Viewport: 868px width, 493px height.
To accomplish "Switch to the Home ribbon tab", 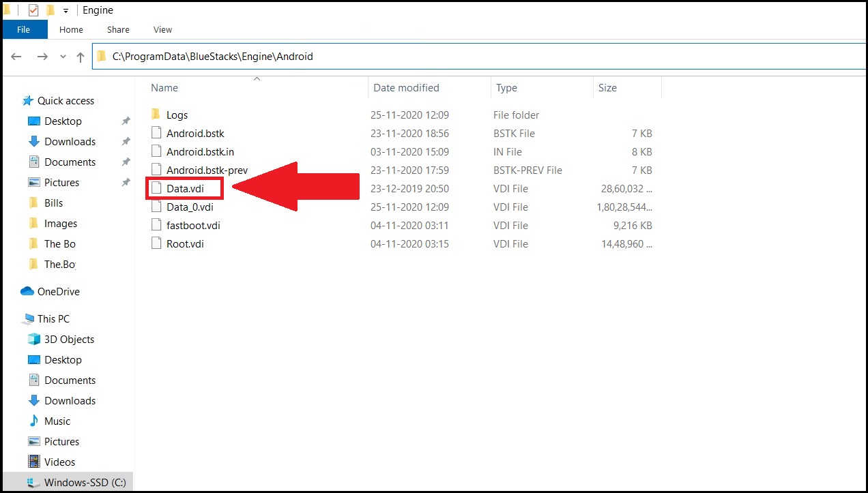I will pos(71,29).
